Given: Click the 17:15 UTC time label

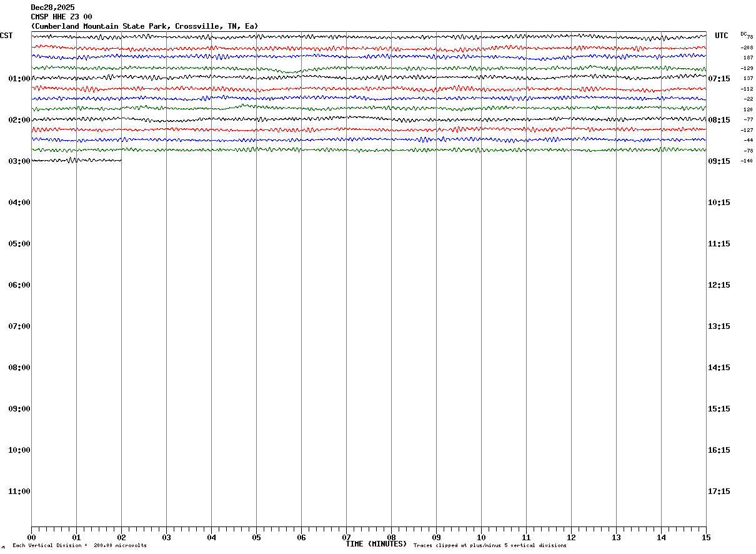Looking at the screenshot, I should tap(719, 491).
